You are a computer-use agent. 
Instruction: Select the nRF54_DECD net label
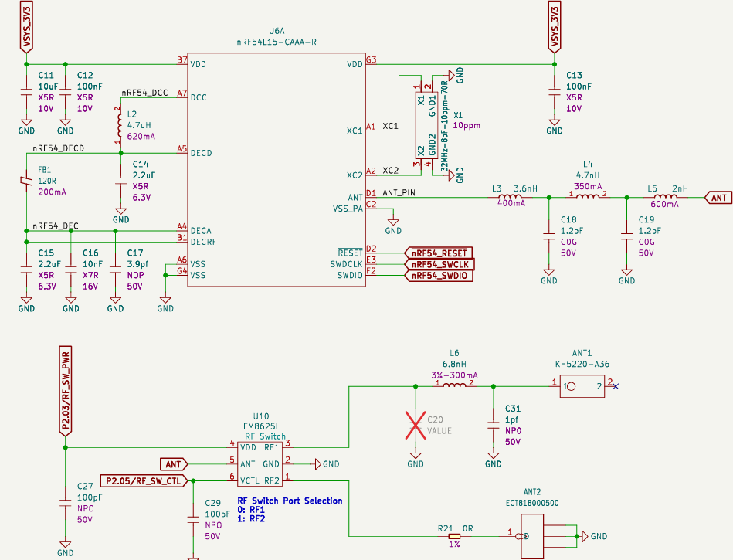(59, 148)
